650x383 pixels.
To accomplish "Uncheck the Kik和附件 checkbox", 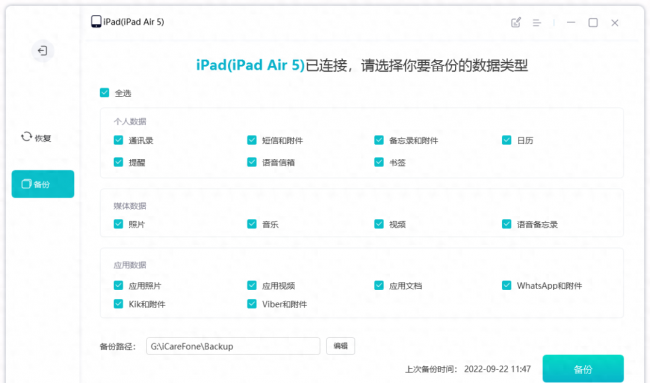I will click(119, 304).
